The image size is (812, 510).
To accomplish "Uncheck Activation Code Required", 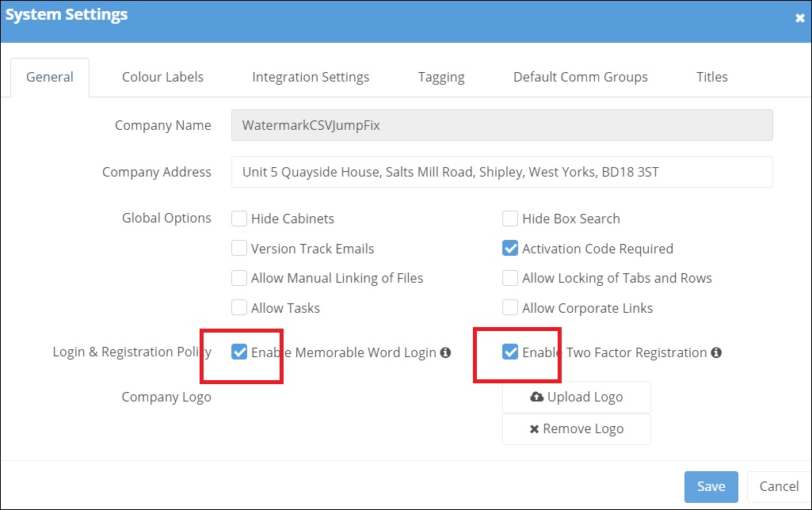I will (510, 249).
